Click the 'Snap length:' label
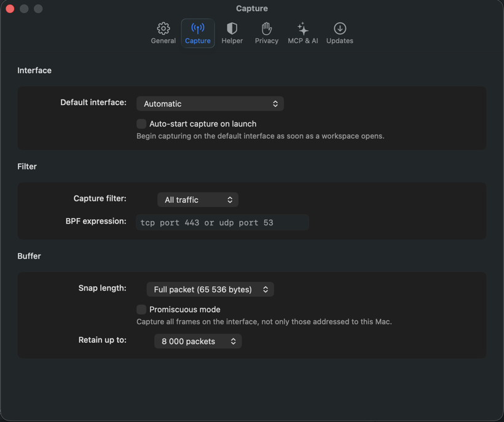504x422 pixels. coord(103,288)
